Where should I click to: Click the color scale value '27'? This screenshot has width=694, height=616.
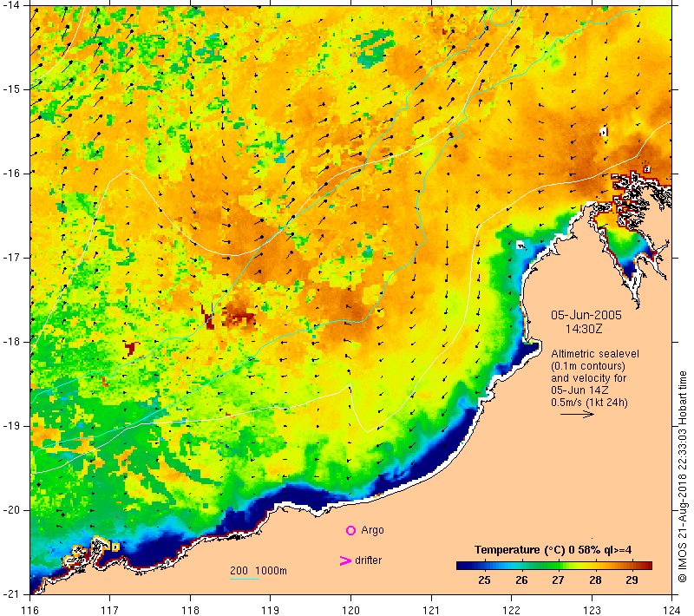(x=558, y=580)
